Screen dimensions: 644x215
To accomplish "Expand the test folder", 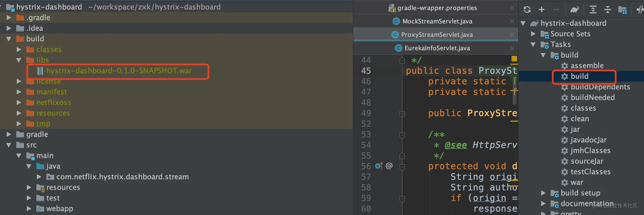I will click(29, 198).
